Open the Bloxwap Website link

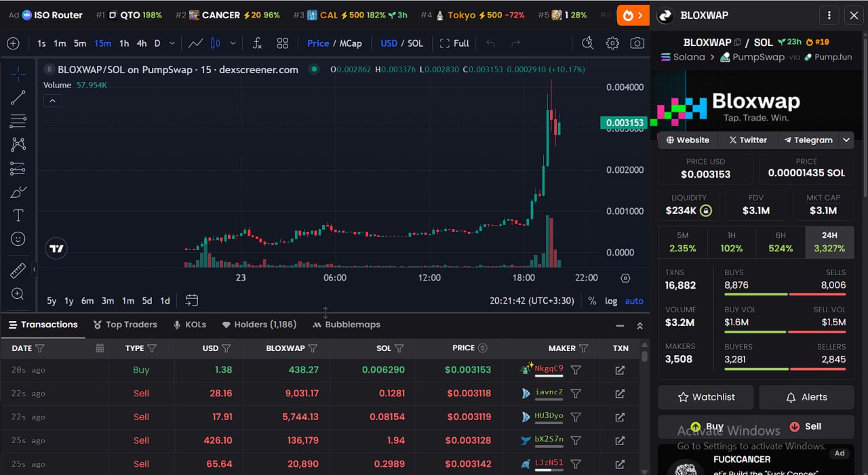tap(688, 140)
